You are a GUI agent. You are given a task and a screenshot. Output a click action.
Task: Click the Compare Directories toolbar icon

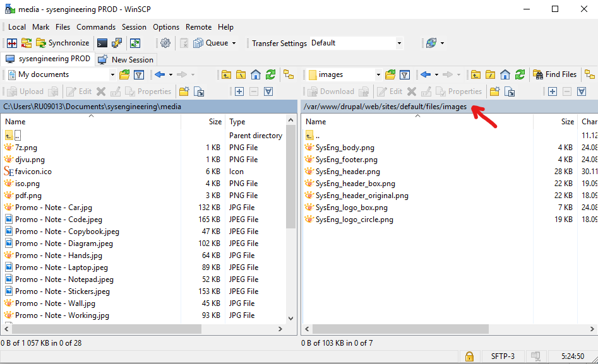pyautogui.click(x=12, y=43)
